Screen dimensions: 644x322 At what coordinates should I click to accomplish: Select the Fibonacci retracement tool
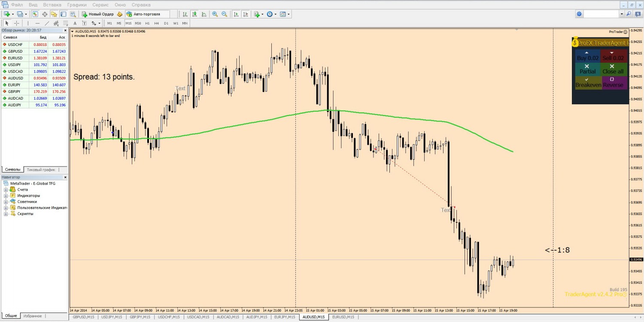(x=65, y=23)
